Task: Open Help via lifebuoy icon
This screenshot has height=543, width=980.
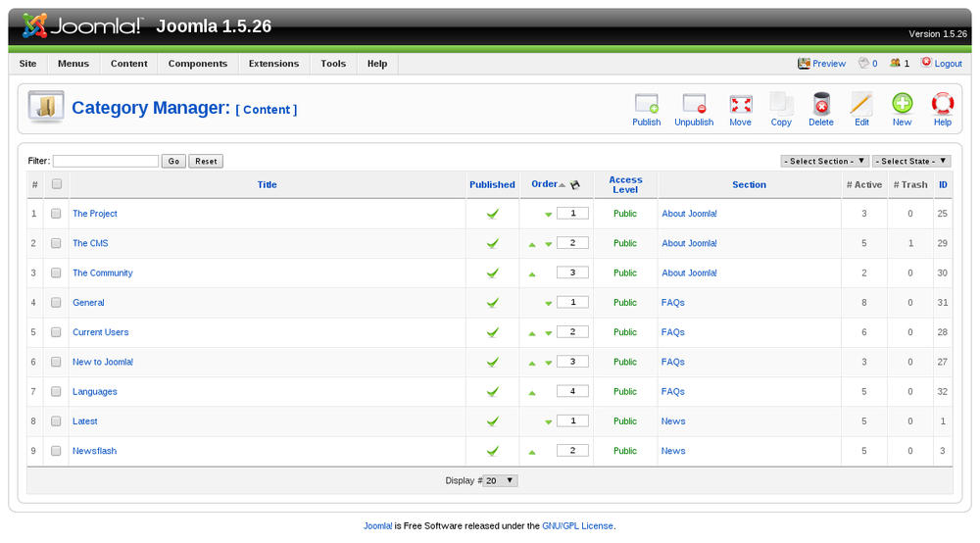Action: pos(942,104)
